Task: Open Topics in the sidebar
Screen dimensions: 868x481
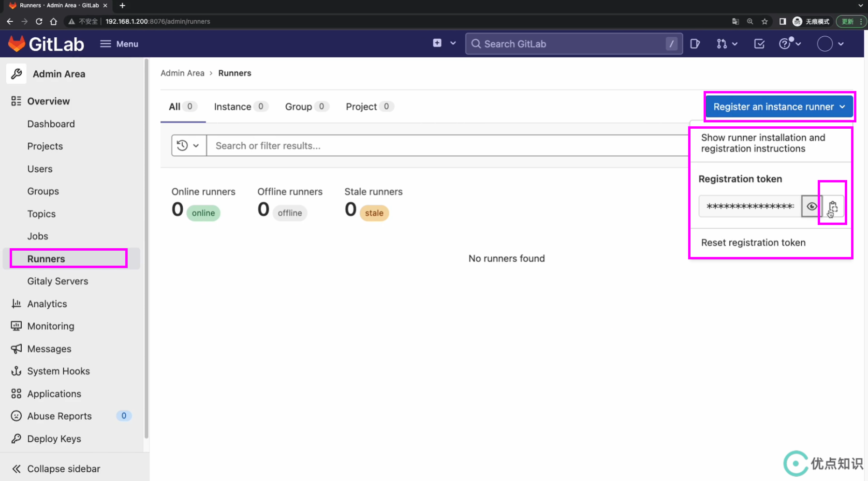Action: click(41, 214)
